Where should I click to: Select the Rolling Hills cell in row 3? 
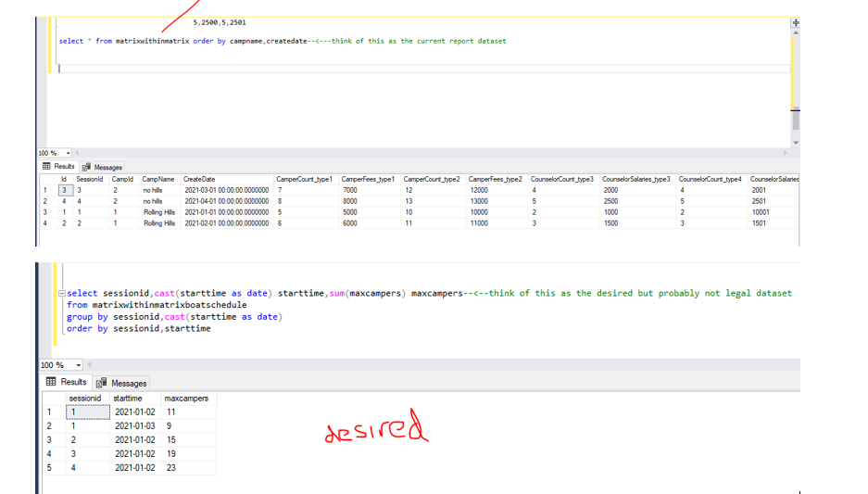pos(159,212)
